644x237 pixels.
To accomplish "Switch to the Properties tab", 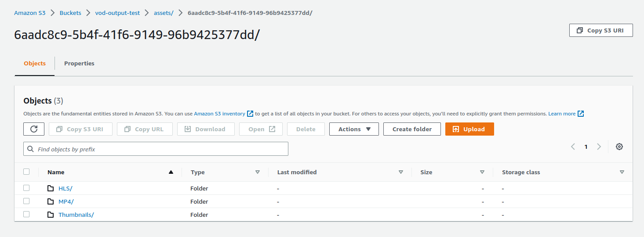I will (79, 63).
